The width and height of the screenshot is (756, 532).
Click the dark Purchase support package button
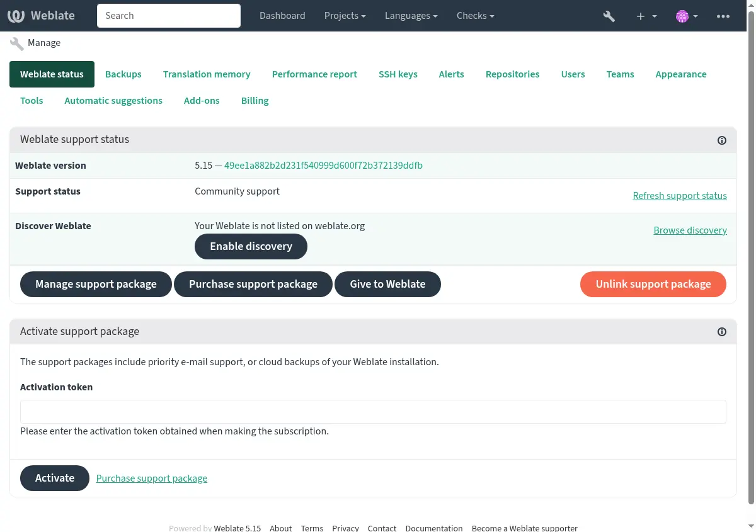[x=253, y=285]
